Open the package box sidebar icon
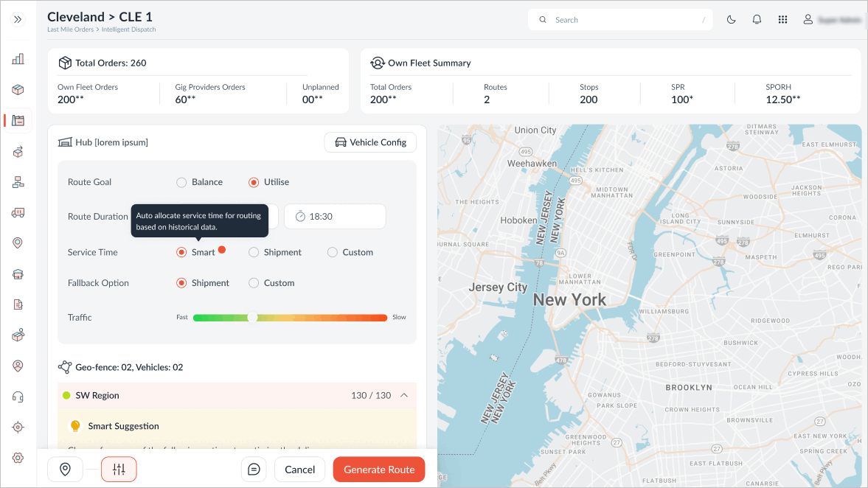 click(18, 90)
